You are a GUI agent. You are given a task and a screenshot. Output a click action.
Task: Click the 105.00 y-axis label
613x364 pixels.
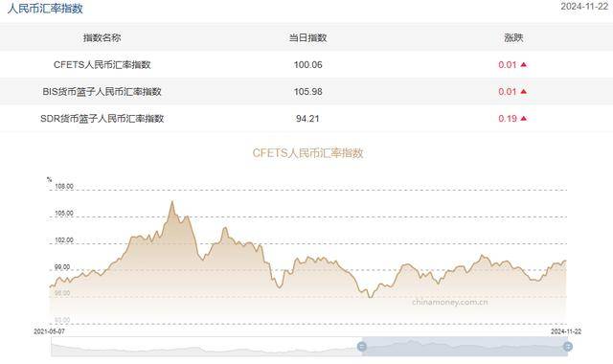pyautogui.click(x=64, y=214)
